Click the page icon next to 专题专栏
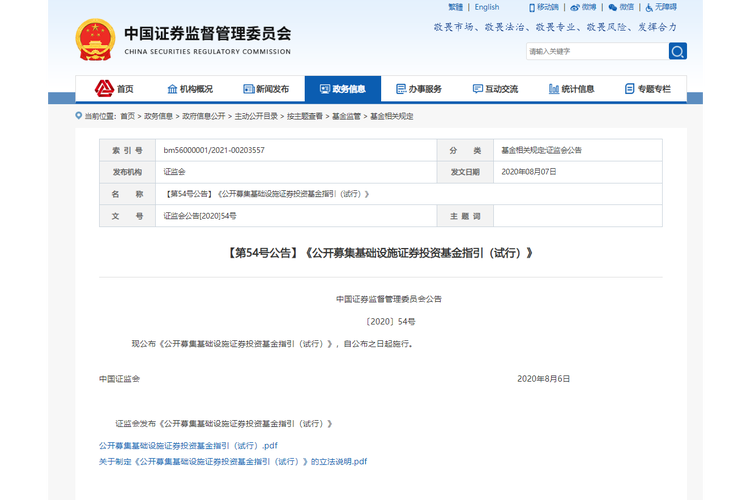This screenshot has height=500, width=751. coord(630,89)
